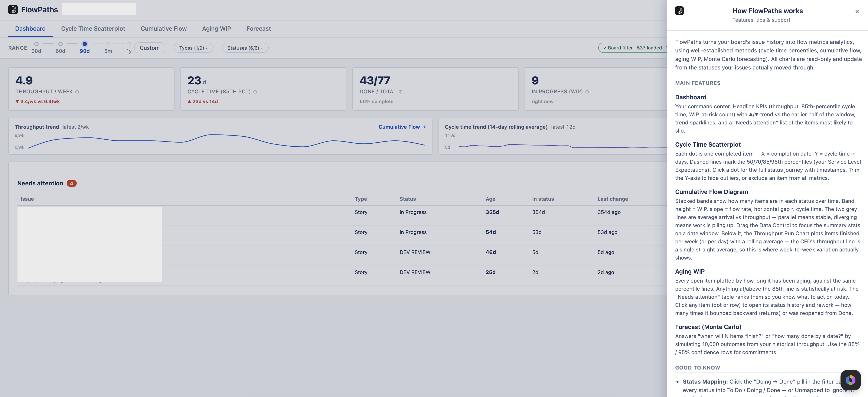Screen dimensions: 868x397
Task: Click the floating hexagon assistant icon
Action: (851, 380)
